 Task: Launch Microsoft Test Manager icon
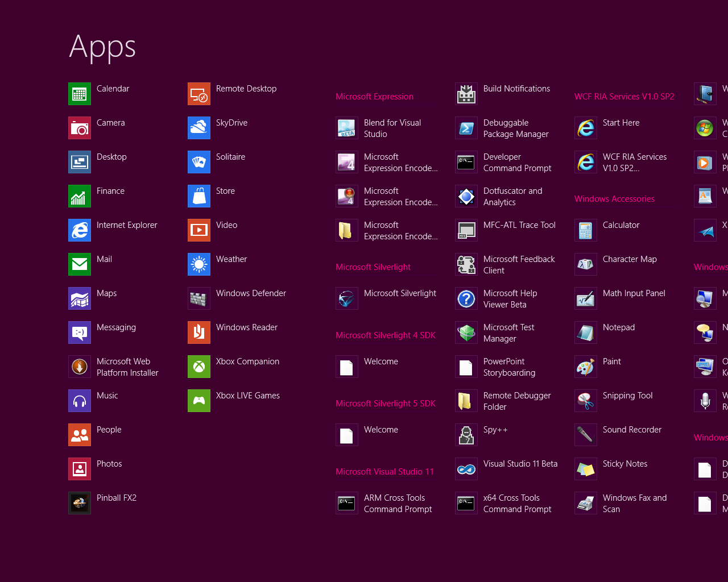[466, 332]
